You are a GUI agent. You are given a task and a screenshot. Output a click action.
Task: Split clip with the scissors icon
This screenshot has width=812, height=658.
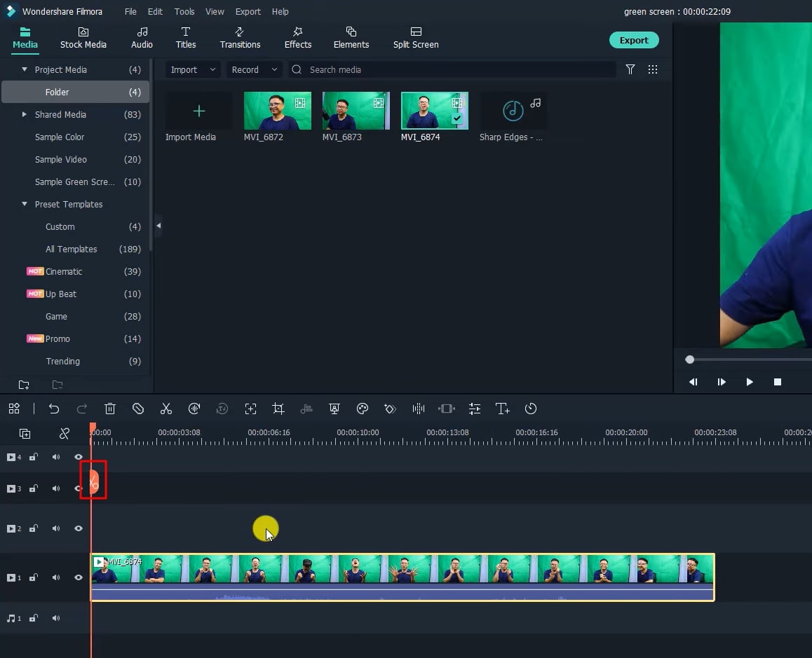[165, 409]
